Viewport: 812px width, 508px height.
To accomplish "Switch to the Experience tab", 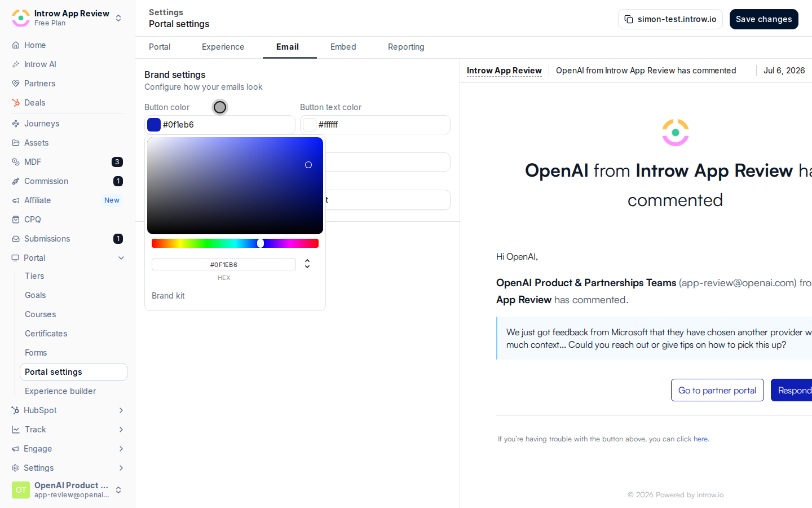I will (x=223, y=47).
